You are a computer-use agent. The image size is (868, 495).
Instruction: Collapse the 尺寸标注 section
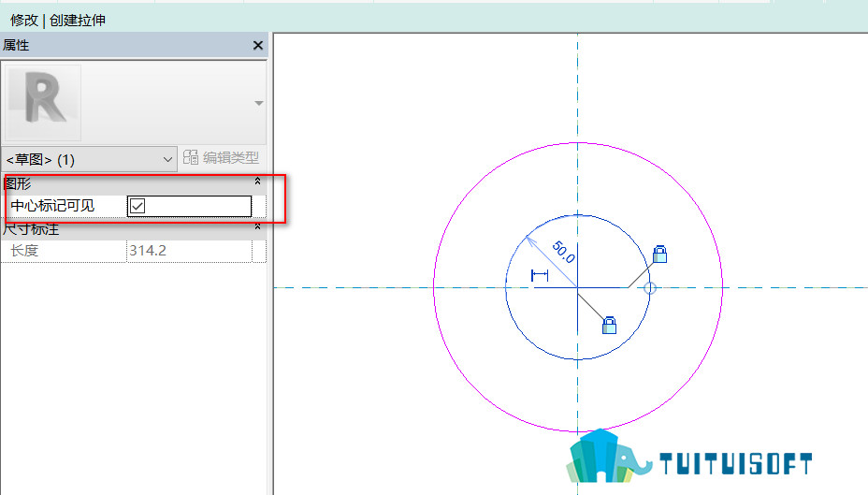point(257,227)
